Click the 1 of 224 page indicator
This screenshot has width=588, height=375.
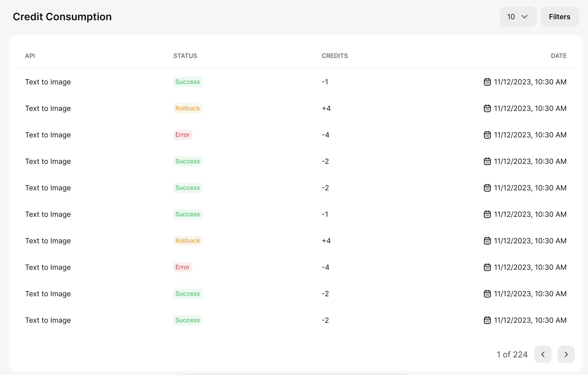click(512, 354)
